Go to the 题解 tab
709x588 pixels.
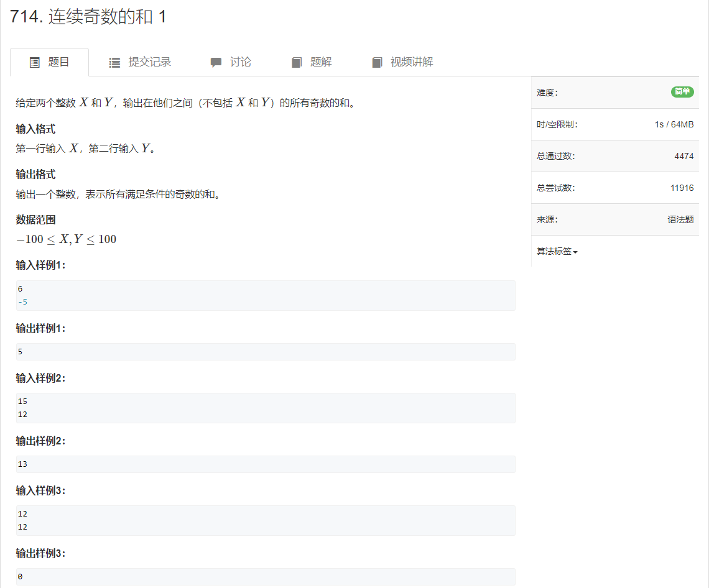point(312,62)
